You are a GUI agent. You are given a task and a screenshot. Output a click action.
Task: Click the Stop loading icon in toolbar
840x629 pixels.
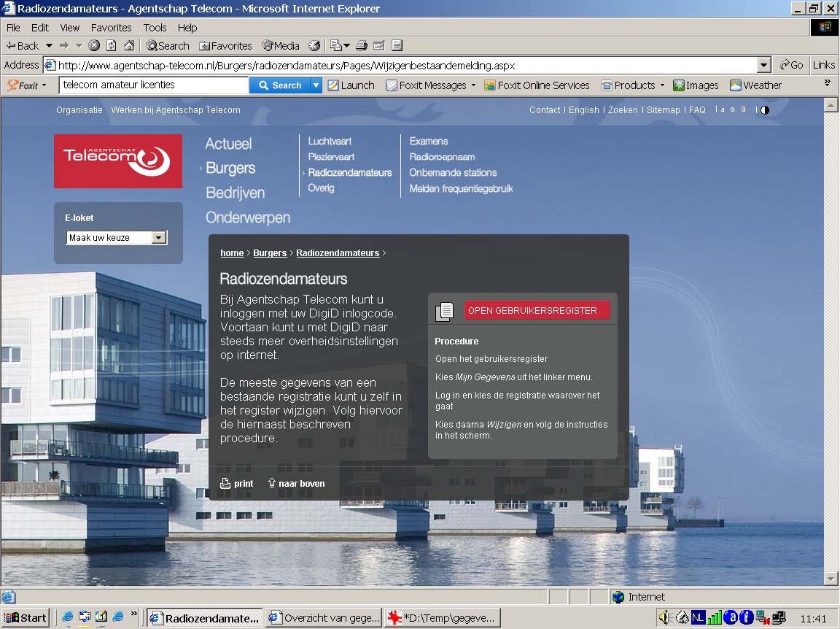94,45
